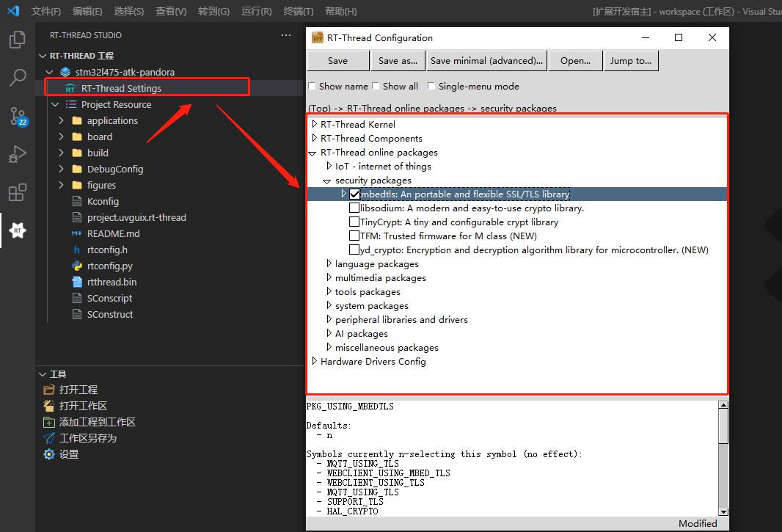The image size is (782, 532).
Task: Open the 文件(F) menu
Action: pyautogui.click(x=46, y=11)
